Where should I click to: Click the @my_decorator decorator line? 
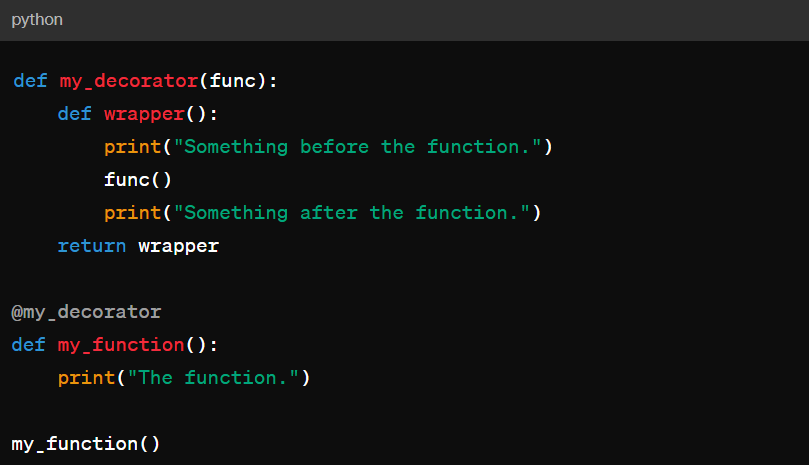86,312
